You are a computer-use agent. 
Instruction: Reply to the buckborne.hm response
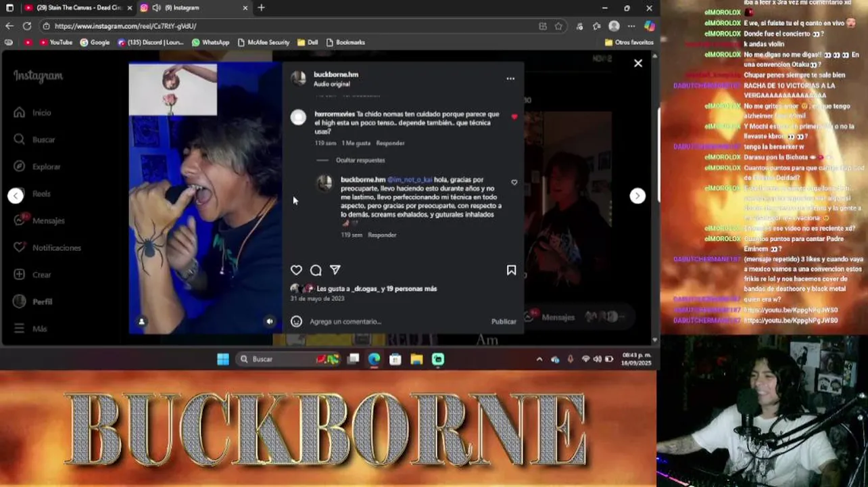pos(382,235)
